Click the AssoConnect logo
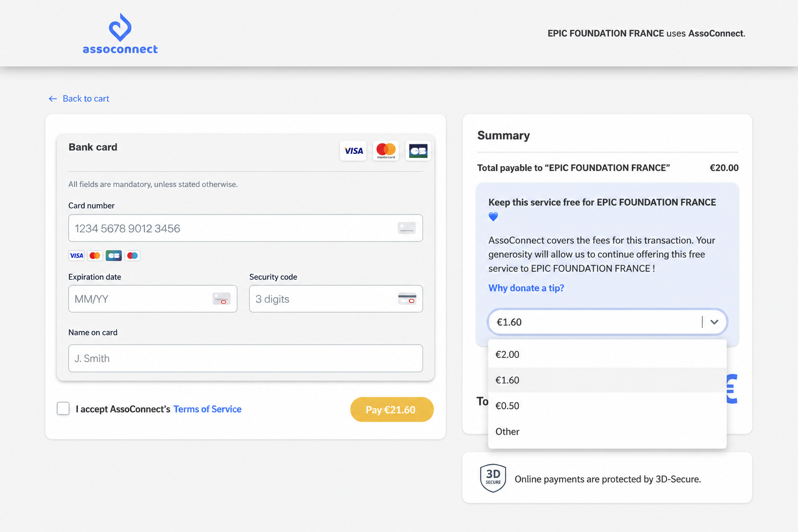 point(120,34)
